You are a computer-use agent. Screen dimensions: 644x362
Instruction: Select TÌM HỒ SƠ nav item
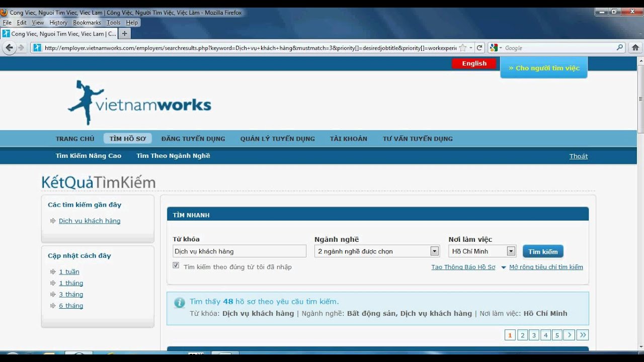click(128, 139)
